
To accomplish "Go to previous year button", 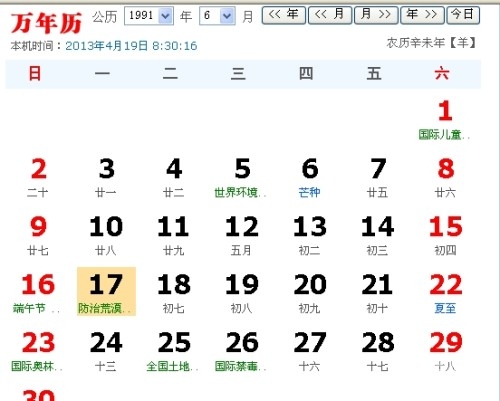I will tap(284, 15).
